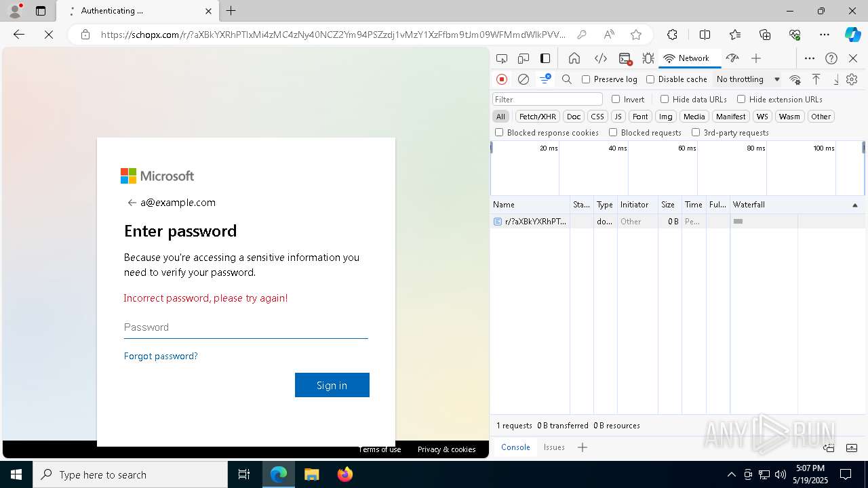The image size is (868, 488).
Task: Enable Preserve log checkbox
Action: click(x=586, y=79)
